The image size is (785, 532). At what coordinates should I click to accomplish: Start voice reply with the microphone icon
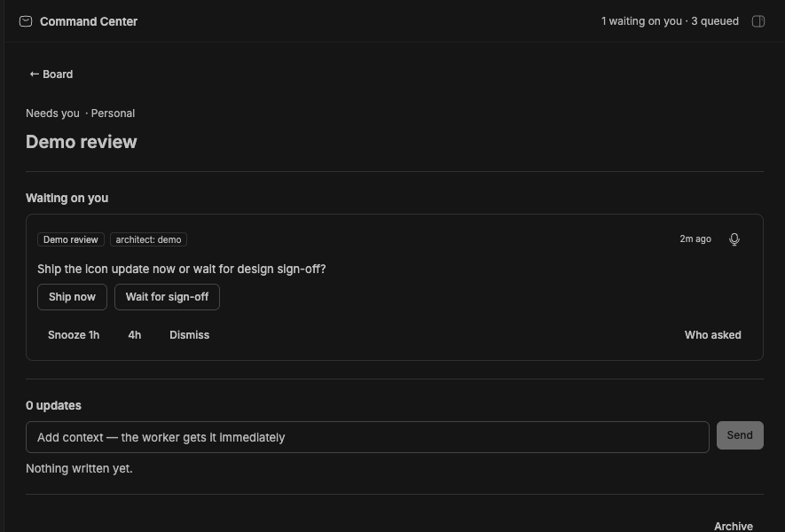coord(734,239)
